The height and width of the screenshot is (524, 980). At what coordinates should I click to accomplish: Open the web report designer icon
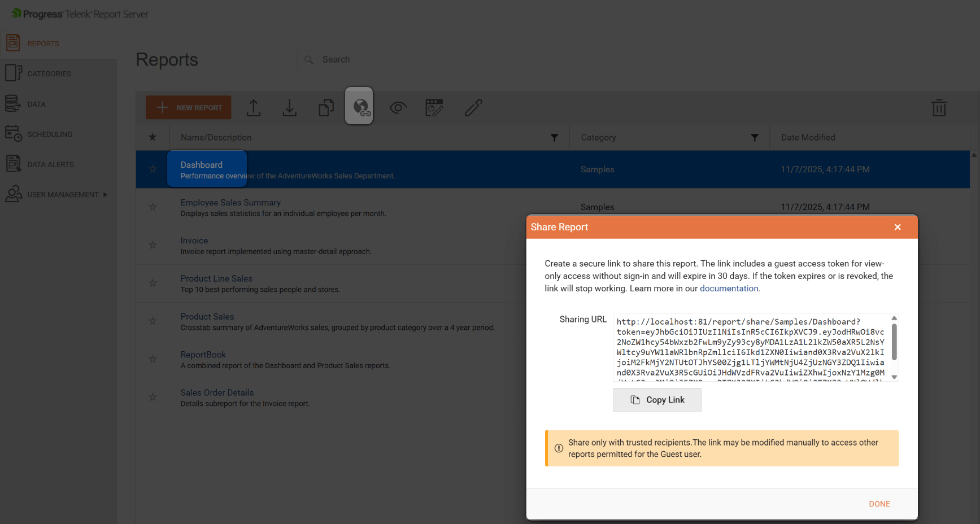tap(434, 107)
